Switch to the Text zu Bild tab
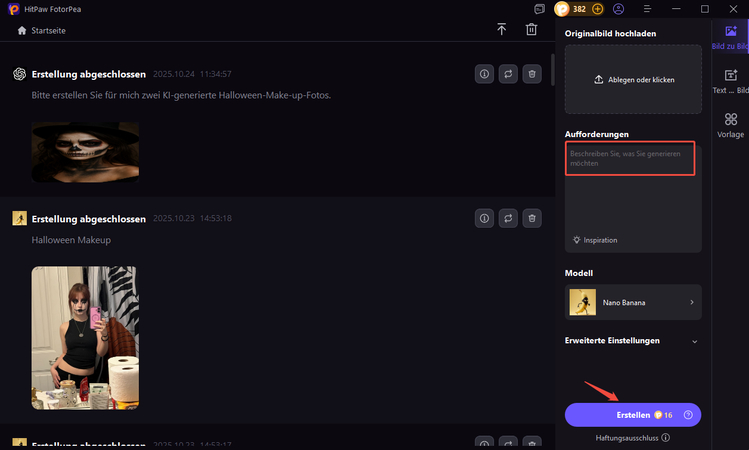 731,81
